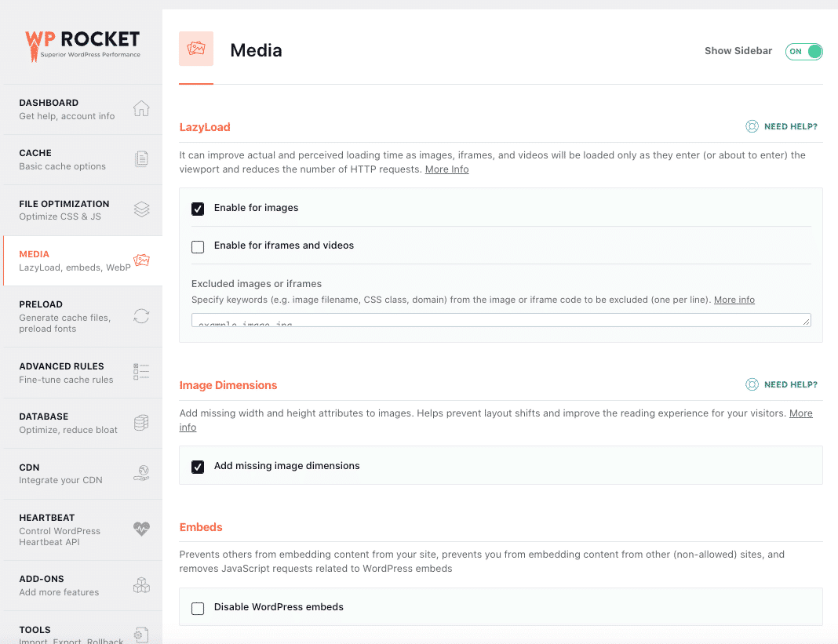Click the CDN globe icon

(141, 473)
